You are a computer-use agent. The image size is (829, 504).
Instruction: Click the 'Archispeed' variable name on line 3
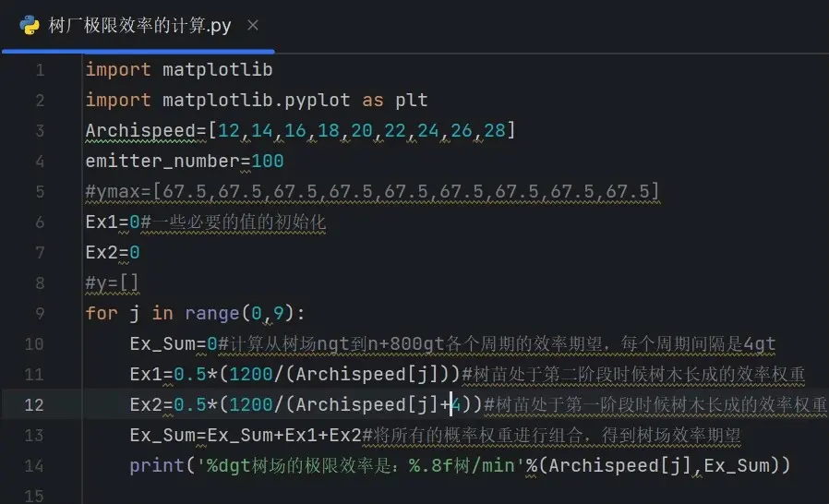click(x=140, y=131)
